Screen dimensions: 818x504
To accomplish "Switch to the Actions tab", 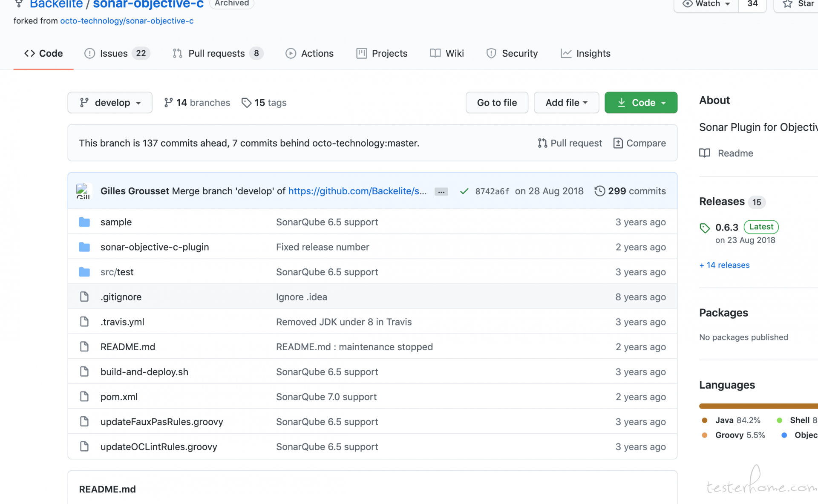I will [x=309, y=53].
